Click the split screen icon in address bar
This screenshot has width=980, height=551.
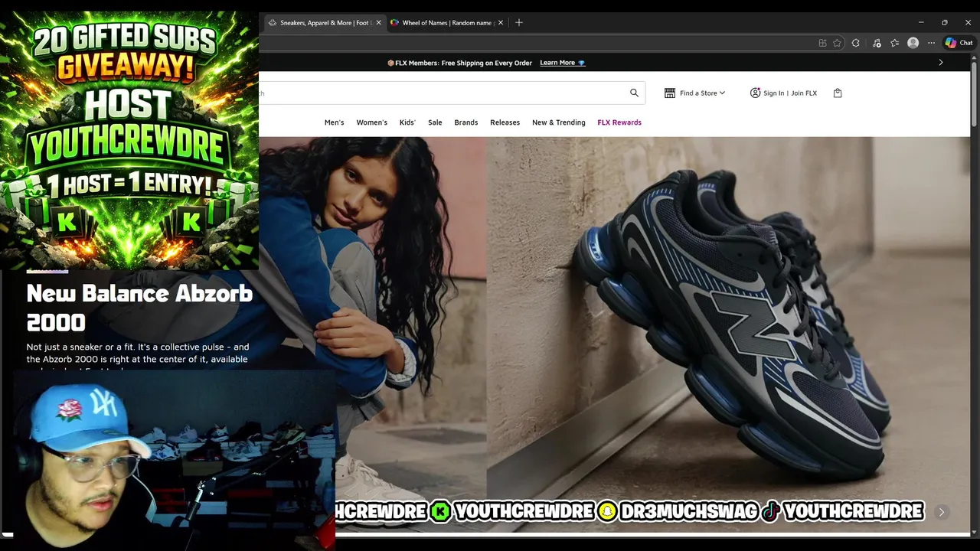point(822,43)
